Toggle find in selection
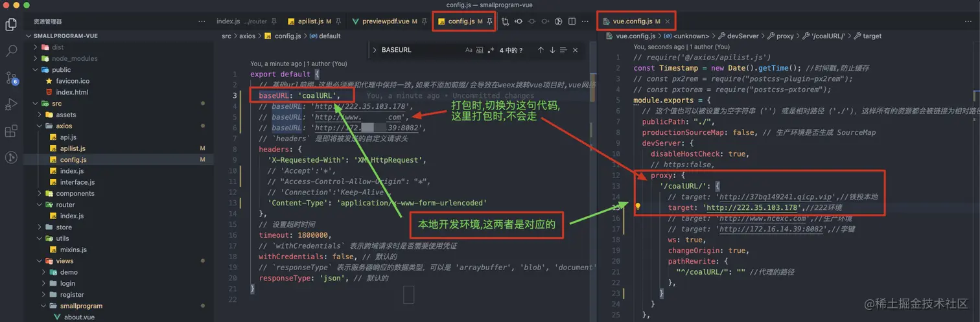 pos(564,50)
